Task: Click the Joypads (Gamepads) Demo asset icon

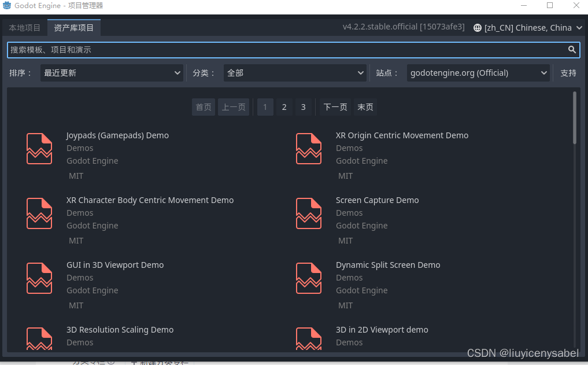Action: pos(39,149)
